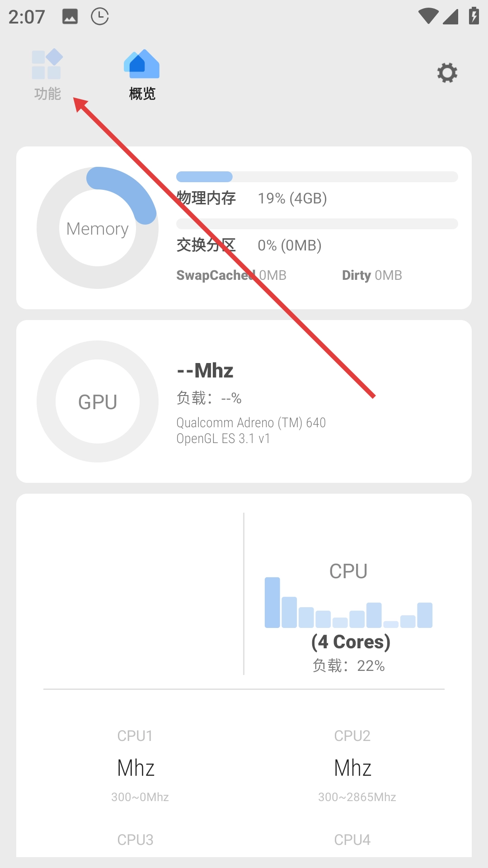Tap the SwapCached 0MB value

pyautogui.click(x=231, y=275)
